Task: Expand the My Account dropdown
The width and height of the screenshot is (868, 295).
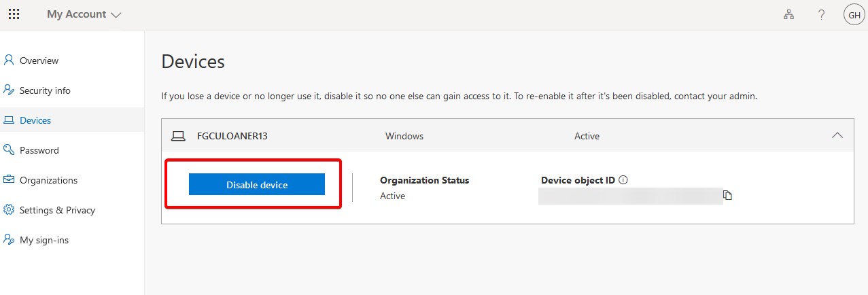Action: [116, 15]
